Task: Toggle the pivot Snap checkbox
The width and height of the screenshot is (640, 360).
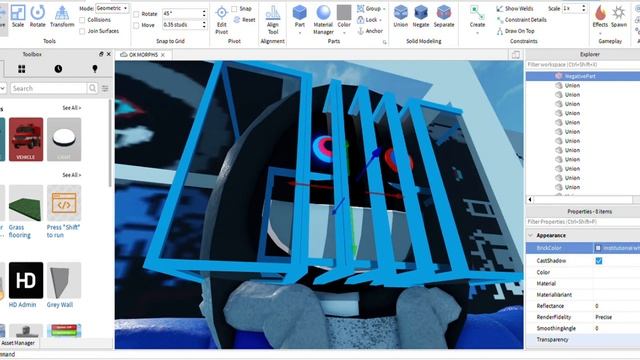Action: pyautogui.click(x=234, y=9)
